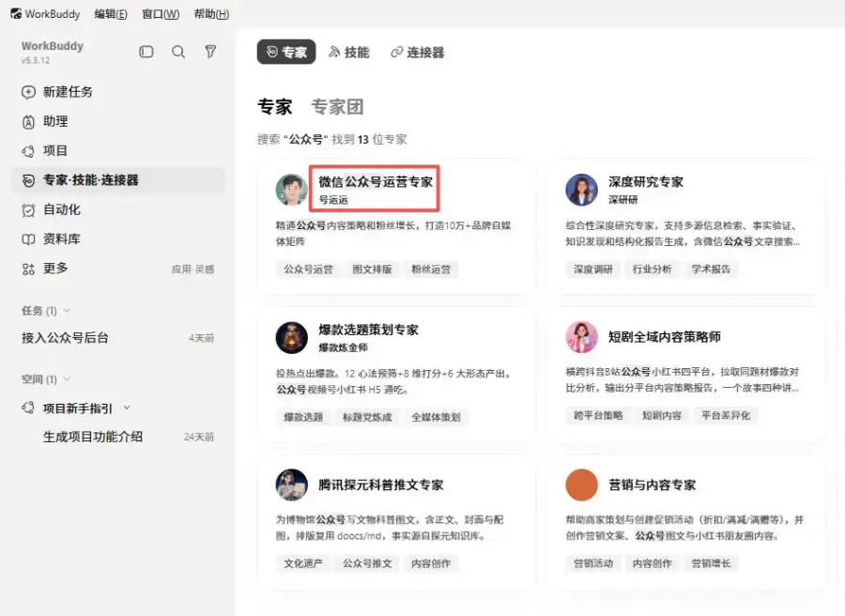Image resolution: width=845 pixels, height=616 pixels.
Task: Click the 行业分析 tag
Action: coord(653,269)
